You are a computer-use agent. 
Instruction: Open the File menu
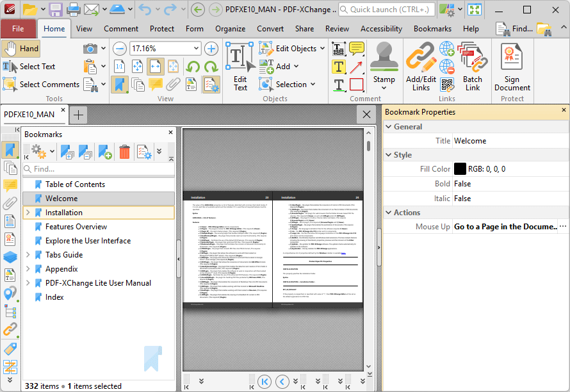[18, 29]
